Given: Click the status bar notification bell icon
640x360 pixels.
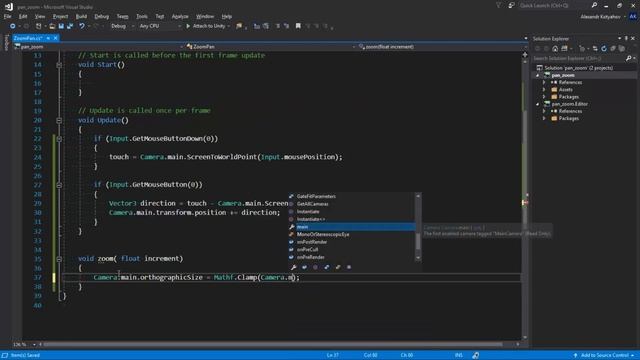Looking at the screenshot, I should [x=476, y=356].
